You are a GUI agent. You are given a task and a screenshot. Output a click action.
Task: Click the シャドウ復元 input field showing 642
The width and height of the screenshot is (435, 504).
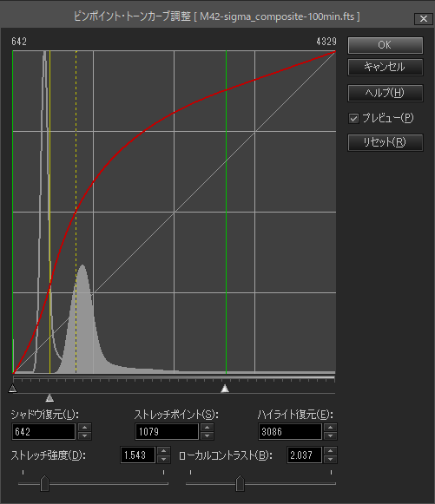tap(43, 432)
